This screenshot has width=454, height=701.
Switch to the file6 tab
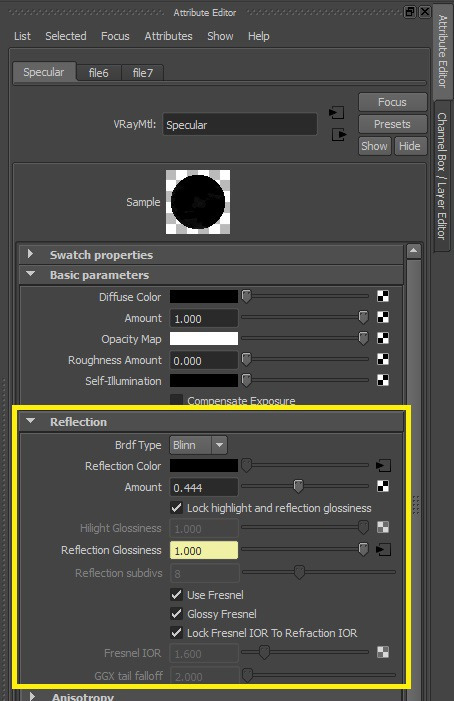coord(99,72)
